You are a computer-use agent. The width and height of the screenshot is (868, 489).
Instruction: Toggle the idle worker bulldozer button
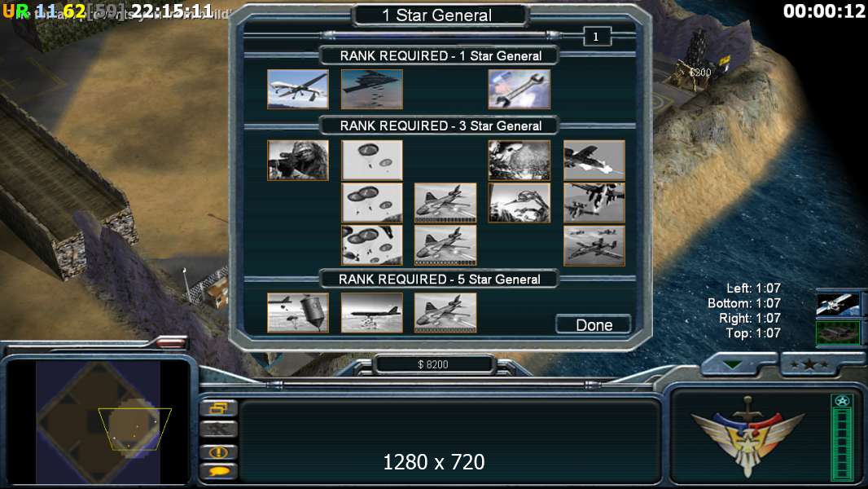(219, 430)
